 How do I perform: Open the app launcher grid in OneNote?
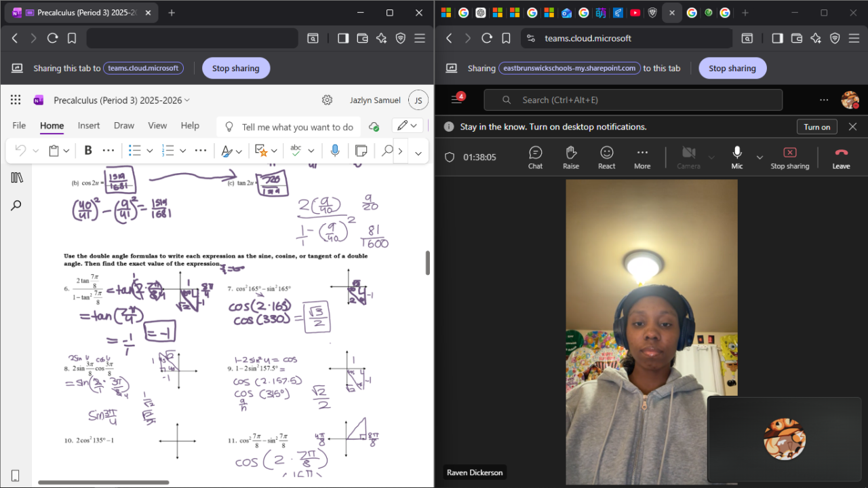point(16,100)
